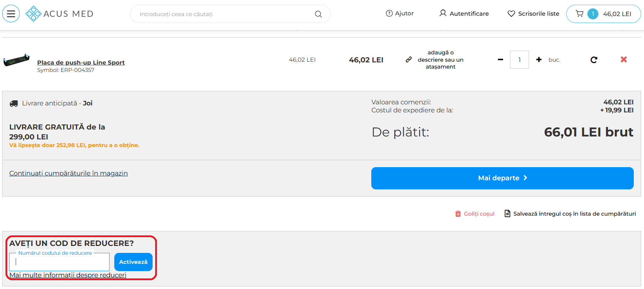This screenshot has height=289, width=644.
Task: Go to Acus Med homepage logo
Action: point(60,14)
